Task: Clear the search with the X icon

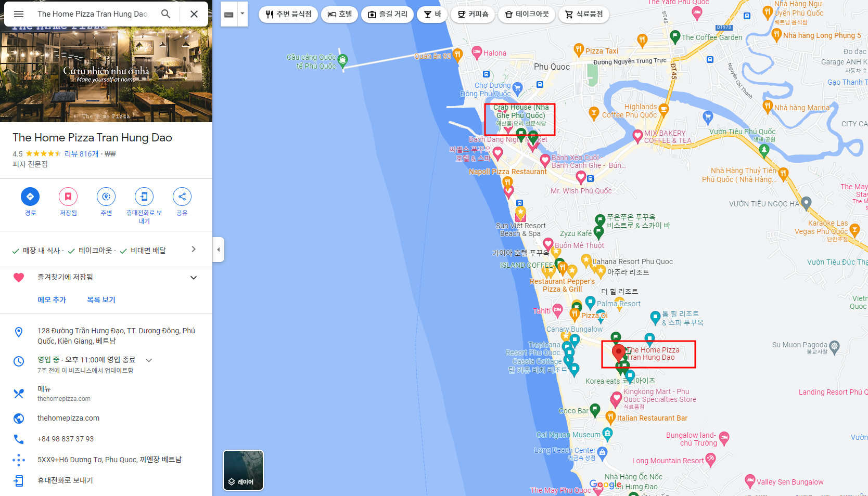Action: tap(194, 14)
